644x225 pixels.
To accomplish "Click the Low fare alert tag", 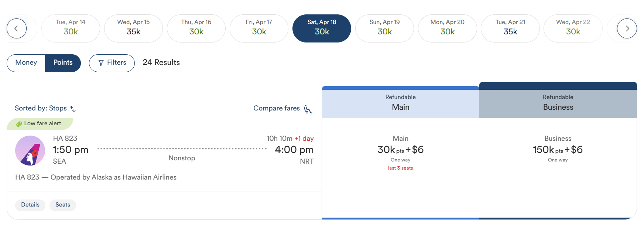I will pos(39,123).
